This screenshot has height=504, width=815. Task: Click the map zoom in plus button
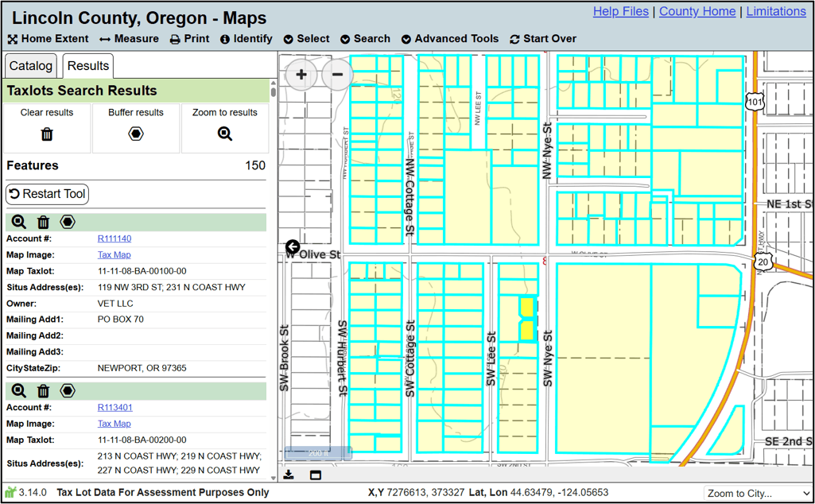[301, 75]
